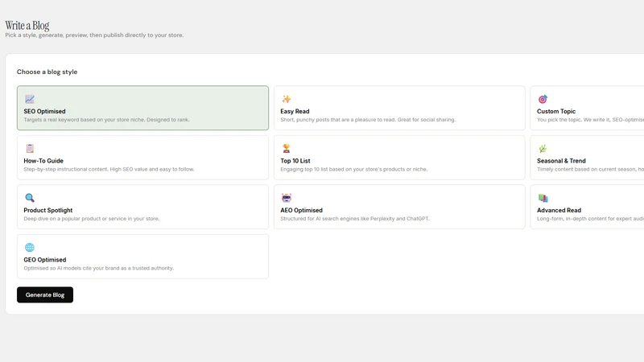
Task: Select the GEO Optimised title text
Action: pos(45,260)
